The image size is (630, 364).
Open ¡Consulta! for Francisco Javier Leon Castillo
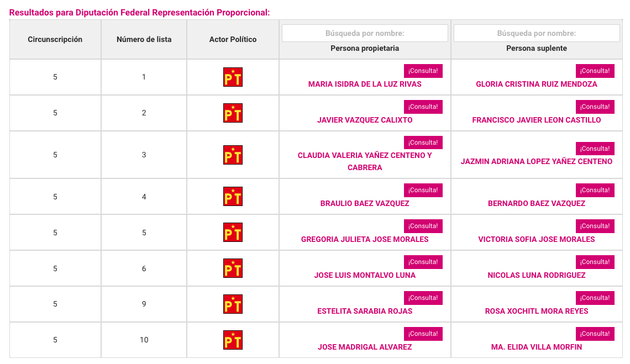[x=595, y=107]
